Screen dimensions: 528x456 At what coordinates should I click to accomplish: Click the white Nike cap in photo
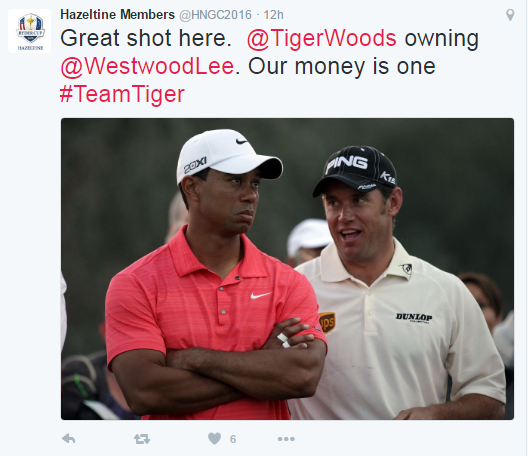pos(227,155)
